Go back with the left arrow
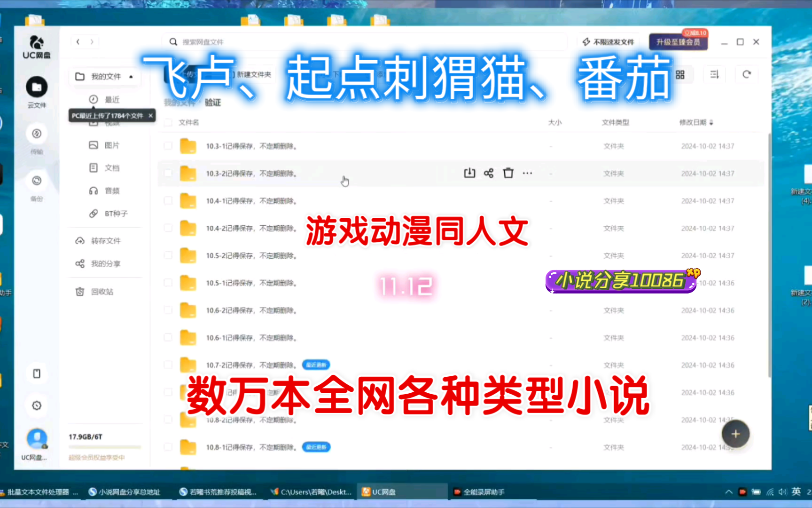The width and height of the screenshot is (812, 508). pos(78,42)
